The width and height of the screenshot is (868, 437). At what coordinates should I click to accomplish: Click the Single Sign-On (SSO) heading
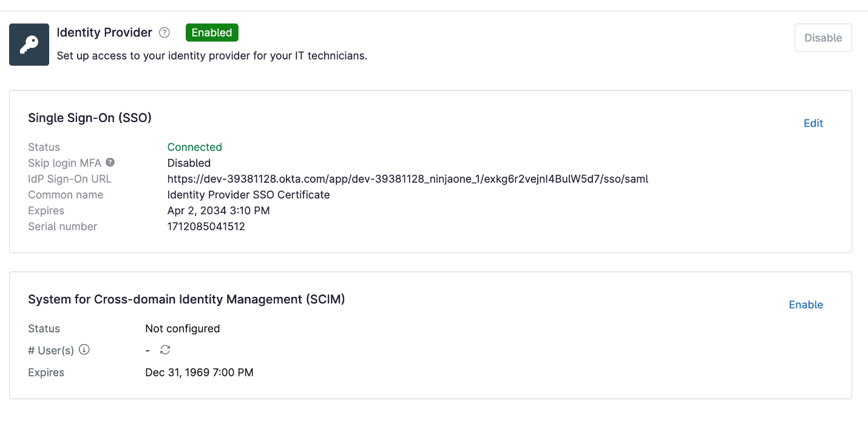pyautogui.click(x=90, y=118)
